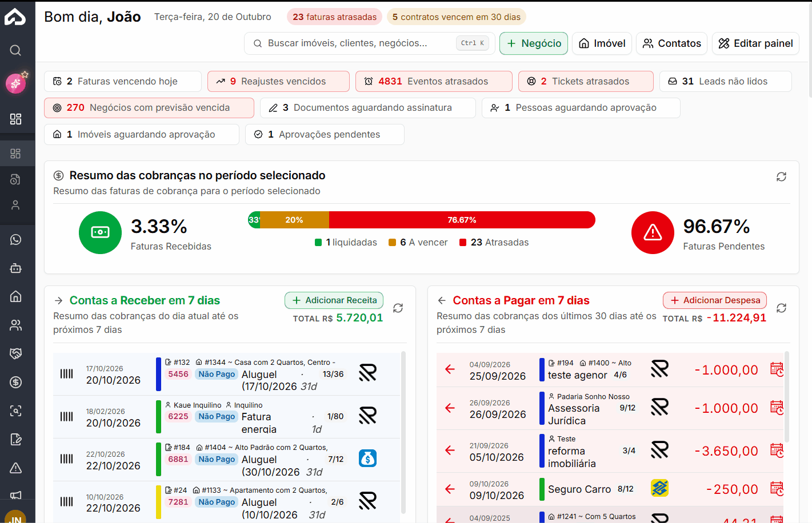Go to the house icon in sidebar

15,296
